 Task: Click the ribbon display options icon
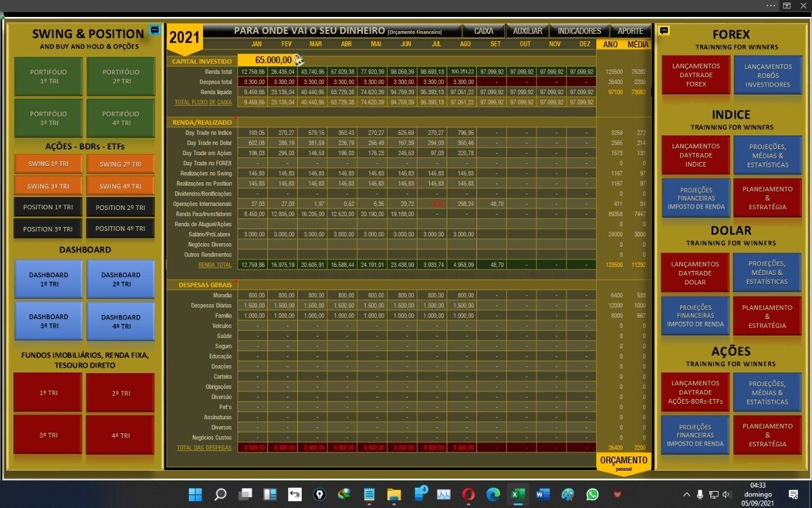(x=787, y=5)
